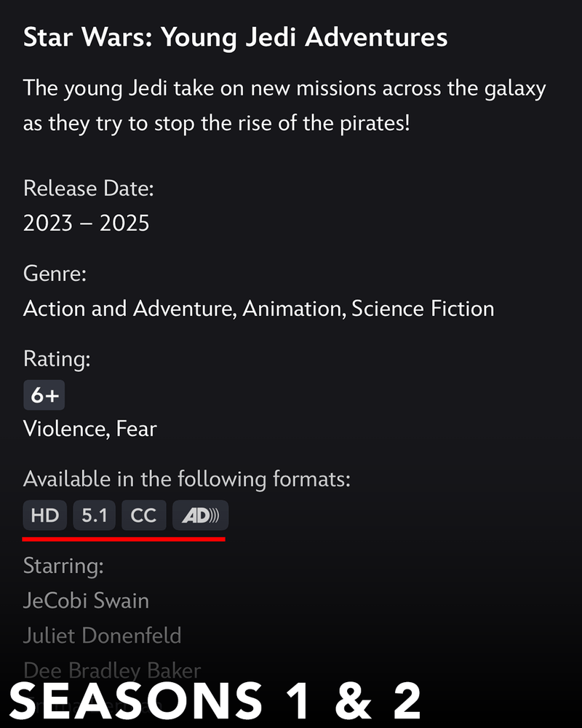Click the Star Wars: Young Jedi Adventures title

(235, 37)
